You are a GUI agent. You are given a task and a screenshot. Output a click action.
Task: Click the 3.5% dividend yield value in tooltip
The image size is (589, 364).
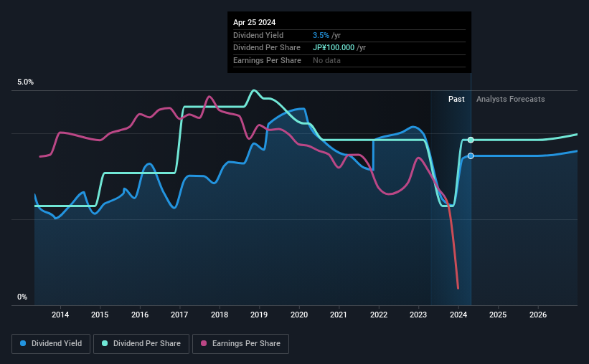coord(321,35)
